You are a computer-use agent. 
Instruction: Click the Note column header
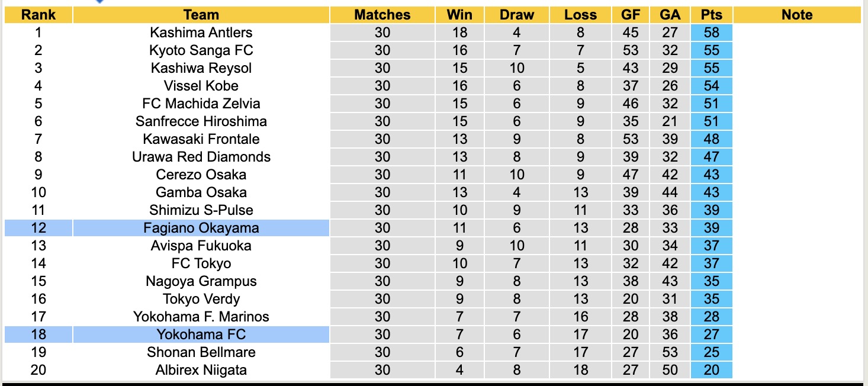(797, 15)
